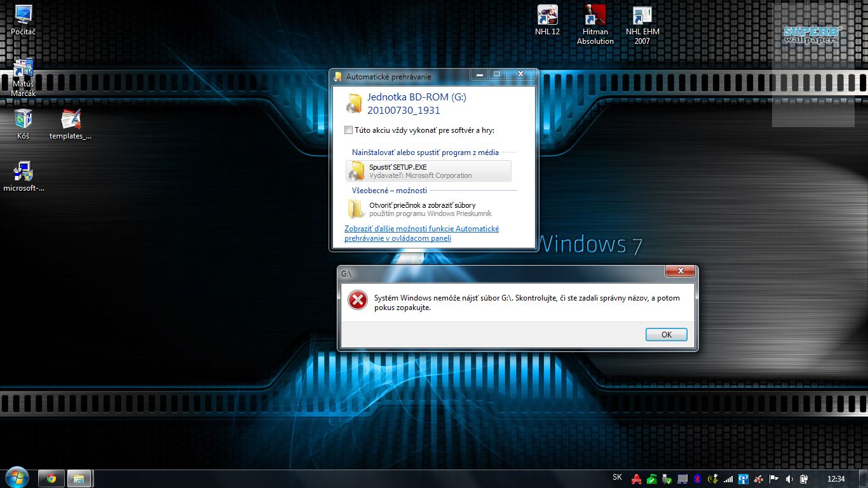
Task: Close the G:\ error dialog
Action: (x=680, y=271)
